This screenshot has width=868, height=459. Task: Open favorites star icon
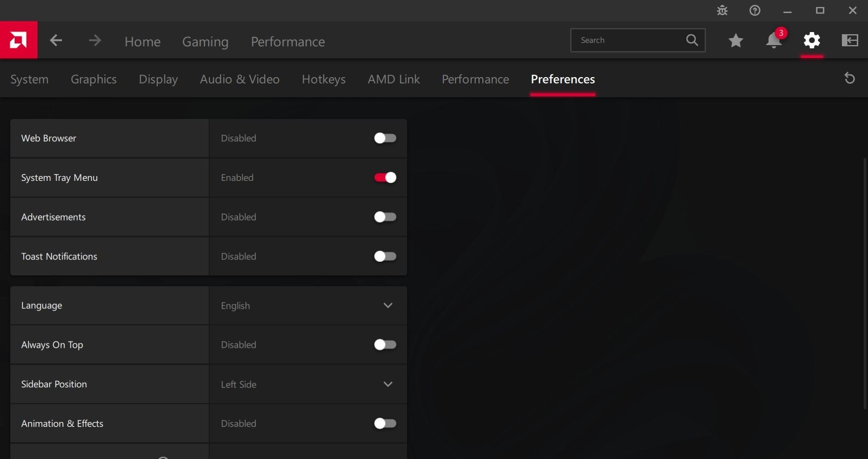736,40
